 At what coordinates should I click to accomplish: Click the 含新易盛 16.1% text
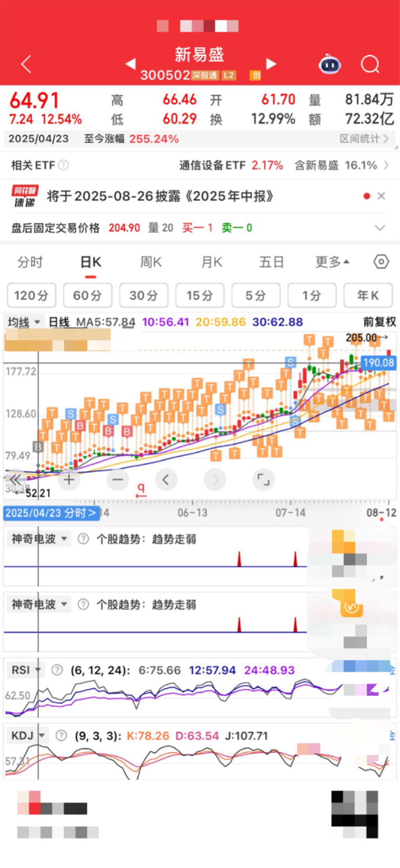coord(335,165)
